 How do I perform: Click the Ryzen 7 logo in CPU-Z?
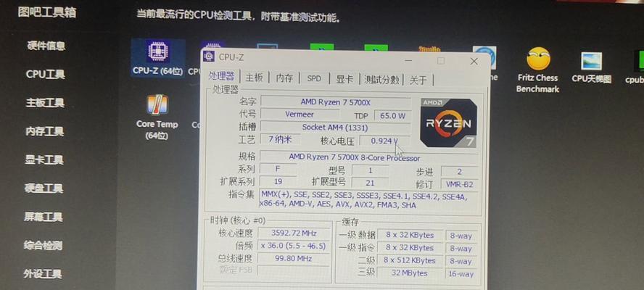[448, 123]
